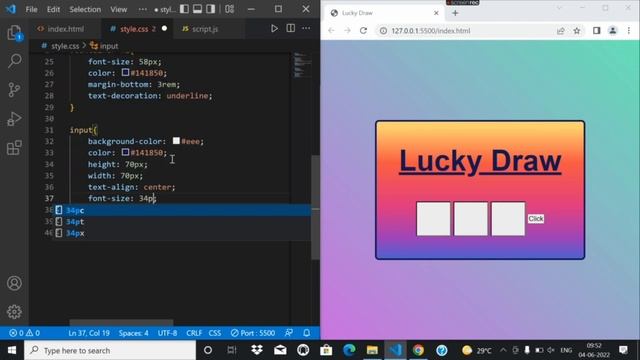Image resolution: width=640 pixels, height=360 pixels.
Task: Open the Extensions view
Action: point(14,148)
